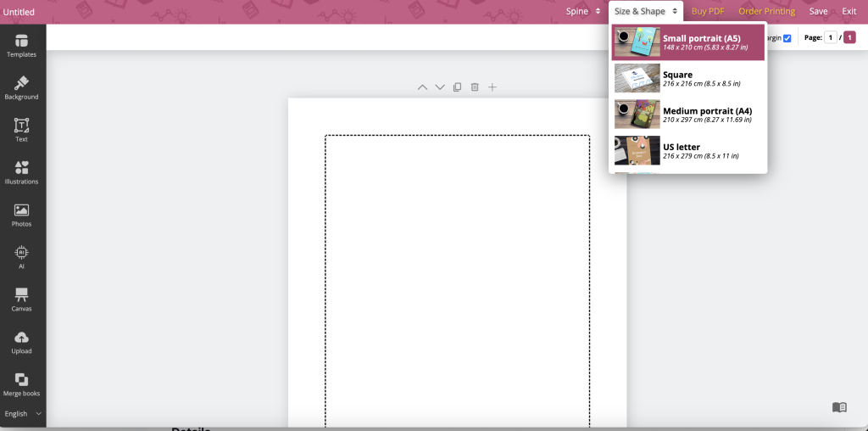Select the Square size option
Screen dimensions: 868x431
[x=688, y=78]
